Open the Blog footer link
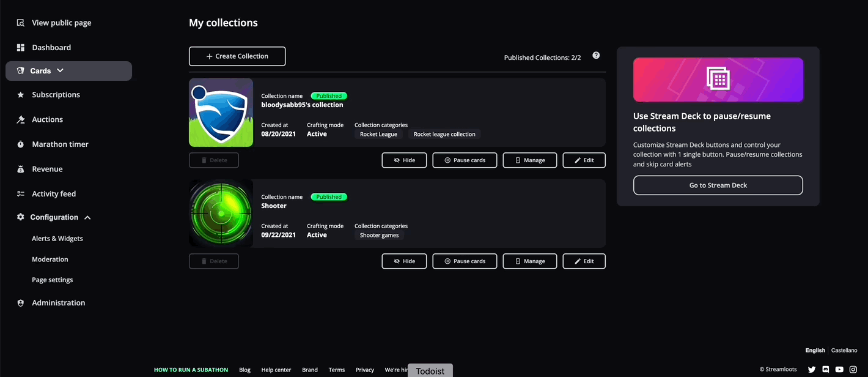This screenshot has height=377, width=868. pyautogui.click(x=245, y=370)
